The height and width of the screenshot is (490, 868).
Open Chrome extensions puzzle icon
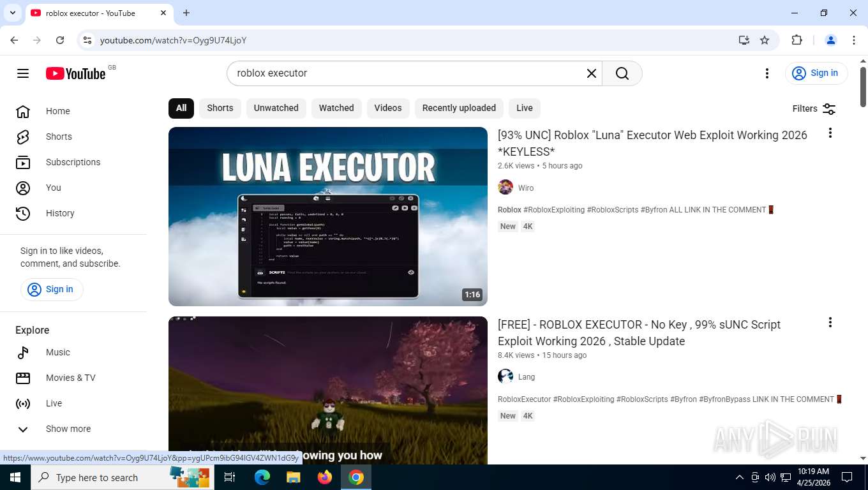pos(797,40)
